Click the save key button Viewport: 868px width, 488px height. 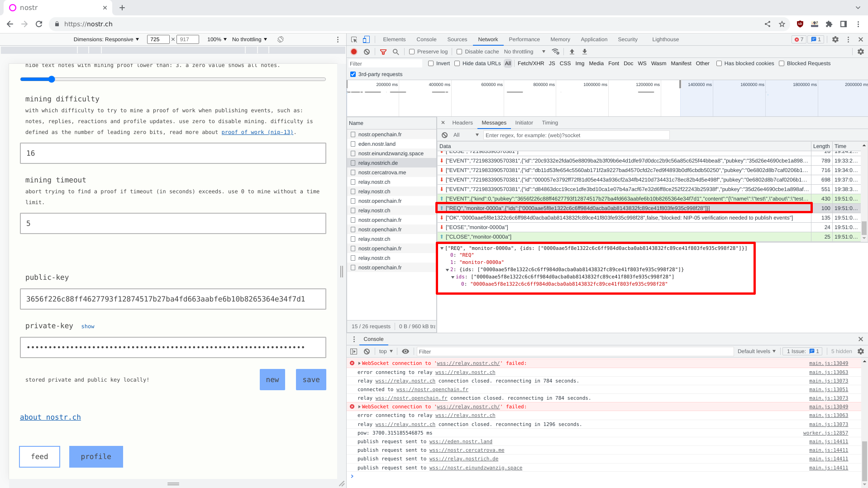(311, 380)
